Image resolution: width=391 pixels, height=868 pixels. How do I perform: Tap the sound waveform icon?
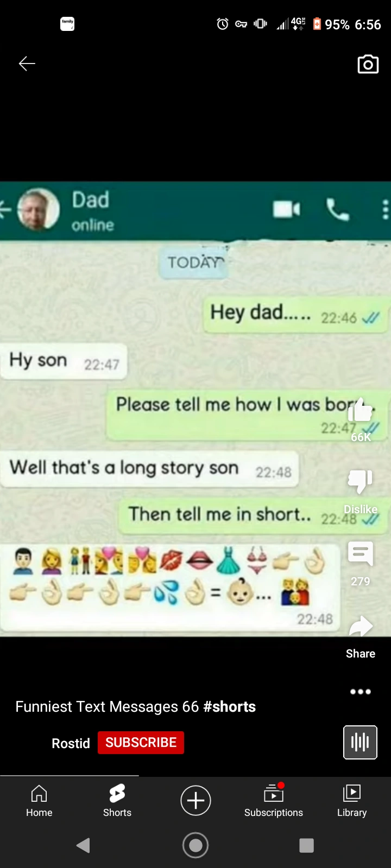[x=360, y=742]
